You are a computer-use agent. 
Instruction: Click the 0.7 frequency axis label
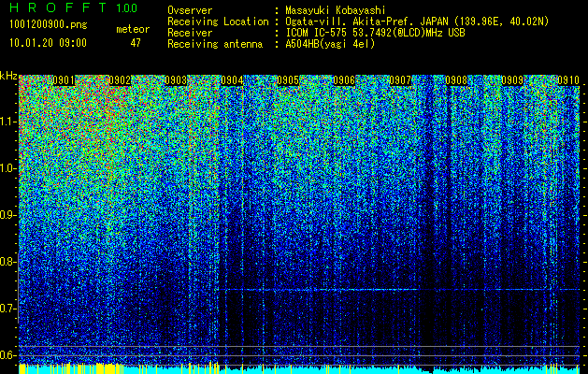tap(7, 309)
